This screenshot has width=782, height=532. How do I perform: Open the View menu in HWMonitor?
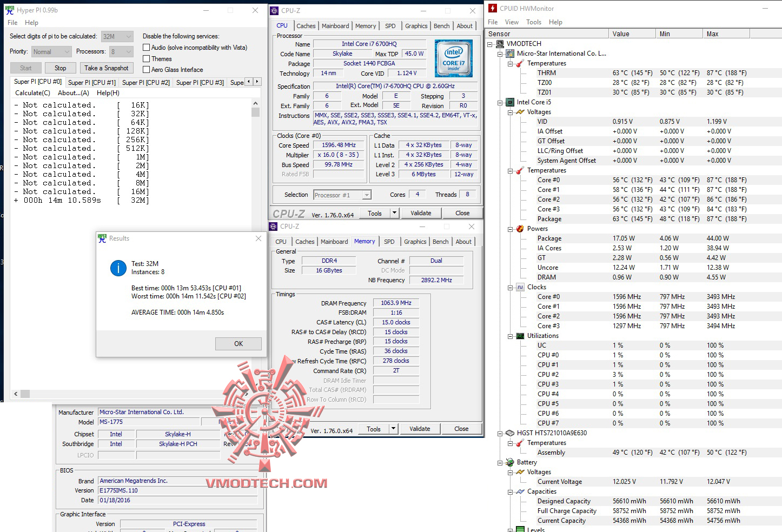pos(512,22)
